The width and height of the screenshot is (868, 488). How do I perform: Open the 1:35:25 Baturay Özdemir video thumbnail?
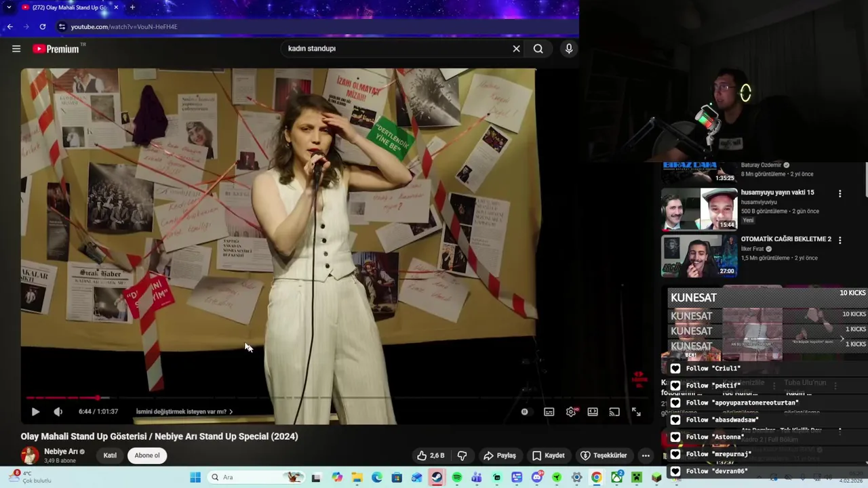(x=699, y=173)
